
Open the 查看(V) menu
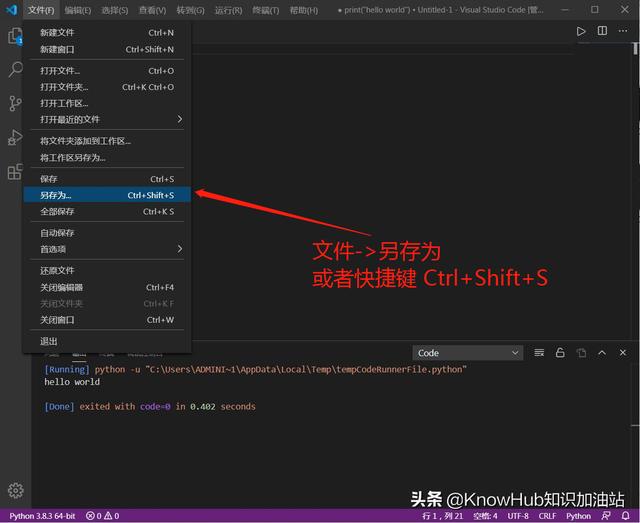click(x=152, y=10)
